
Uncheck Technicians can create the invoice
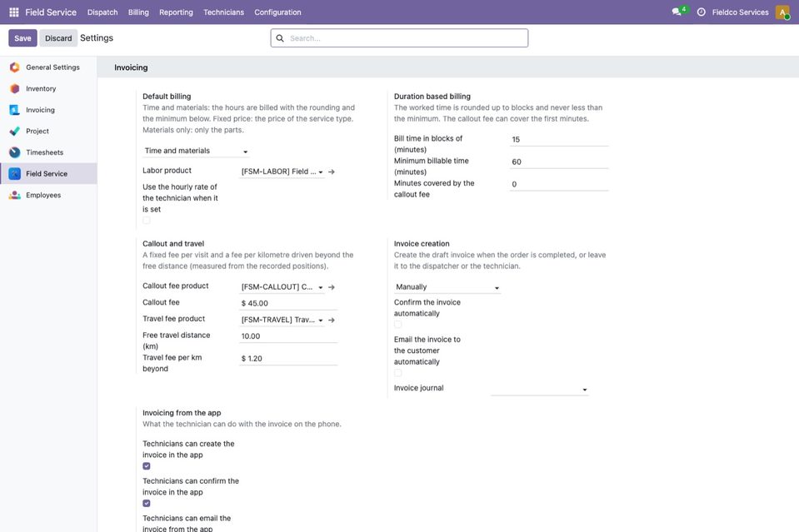(147, 466)
